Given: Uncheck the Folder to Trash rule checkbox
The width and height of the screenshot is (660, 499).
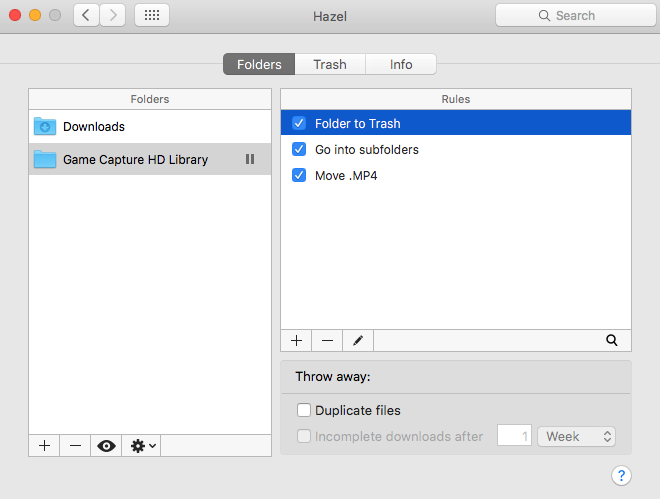Looking at the screenshot, I should tap(299, 123).
